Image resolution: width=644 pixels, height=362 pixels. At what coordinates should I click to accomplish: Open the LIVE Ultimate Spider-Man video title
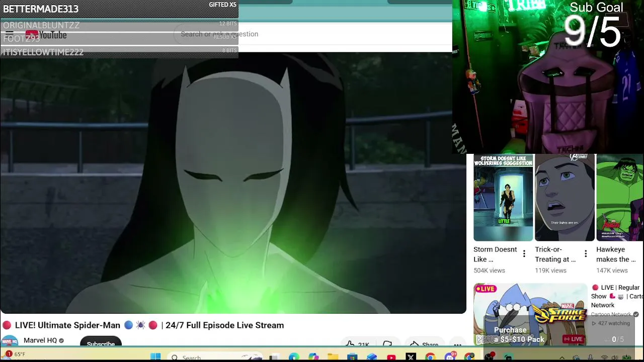143,325
